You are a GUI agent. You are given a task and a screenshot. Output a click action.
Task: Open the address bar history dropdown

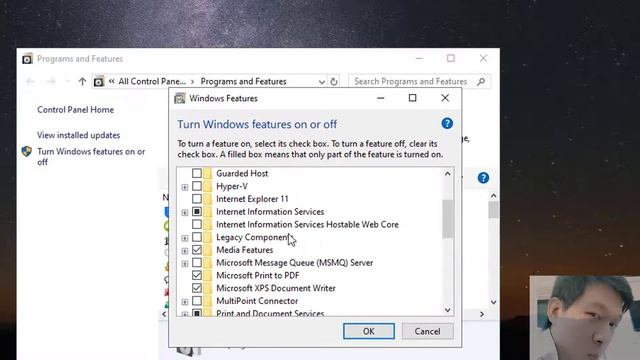(x=322, y=82)
